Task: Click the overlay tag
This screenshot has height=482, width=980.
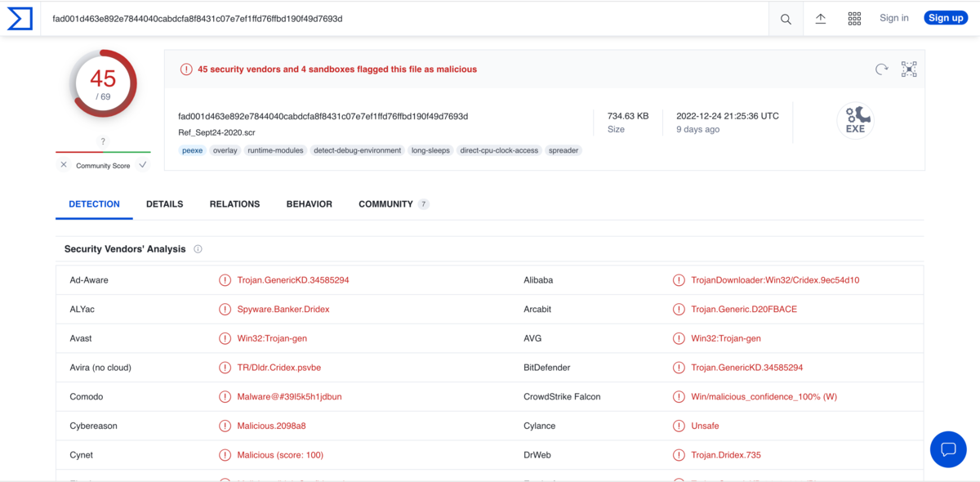Action: pyautogui.click(x=225, y=150)
